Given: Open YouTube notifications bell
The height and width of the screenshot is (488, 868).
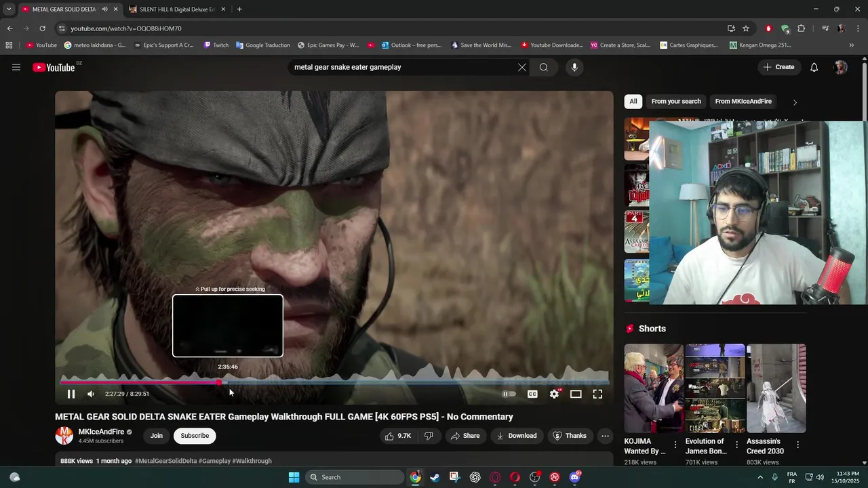Looking at the screenshot, I should (x=814, y=67).
